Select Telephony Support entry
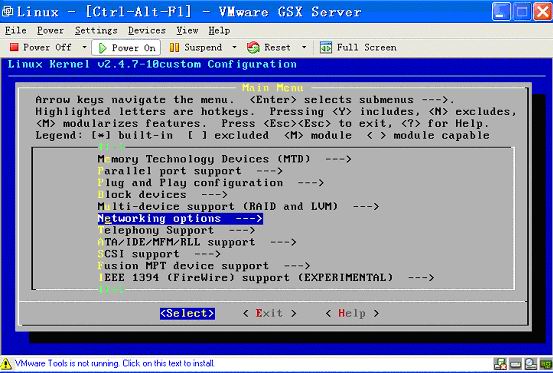The width and height of the screenshot is (553, 373). (176, 230)
